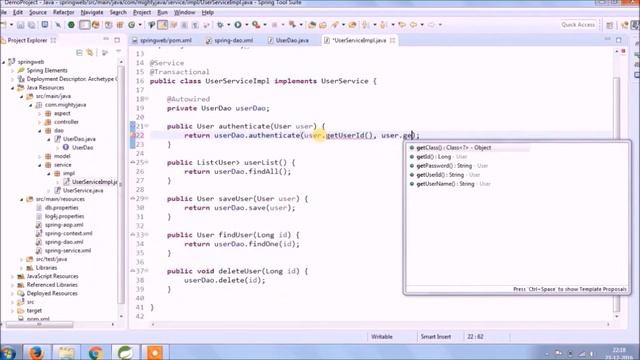Expand the aspect package

click(40, 113)
